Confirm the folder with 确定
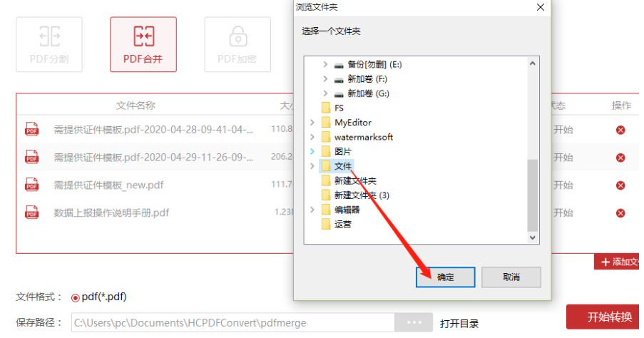This screenshot has height=338, width=644. coord(445,277)
